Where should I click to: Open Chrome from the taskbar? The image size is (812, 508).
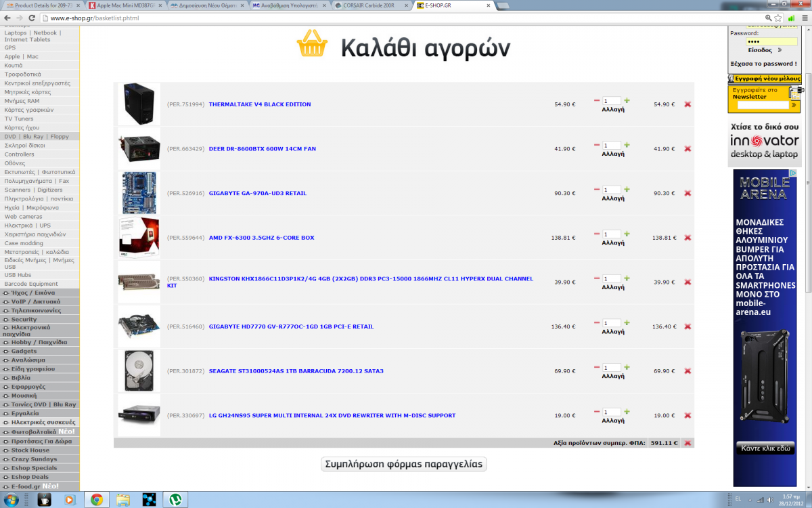click(x=97, y=500)
